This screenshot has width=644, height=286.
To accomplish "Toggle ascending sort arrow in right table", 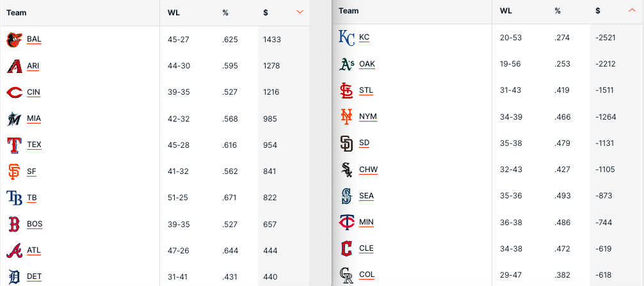I will [632, 10].
